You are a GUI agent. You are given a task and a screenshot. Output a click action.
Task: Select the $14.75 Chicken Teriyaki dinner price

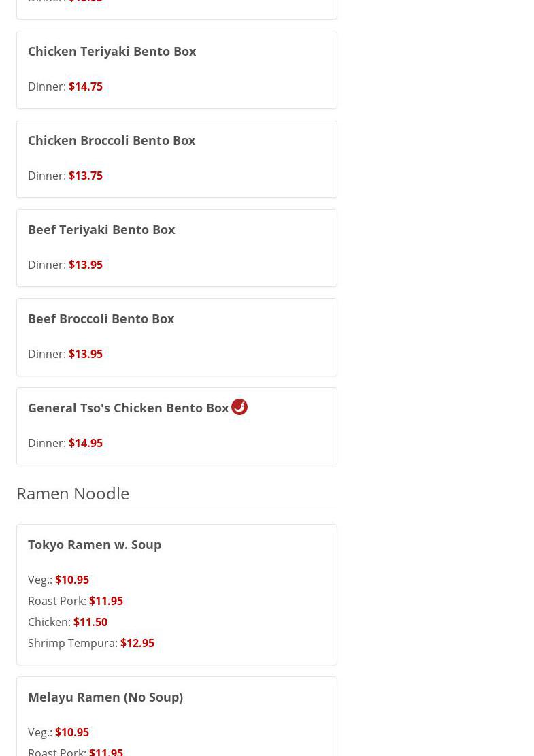(86, 86)
